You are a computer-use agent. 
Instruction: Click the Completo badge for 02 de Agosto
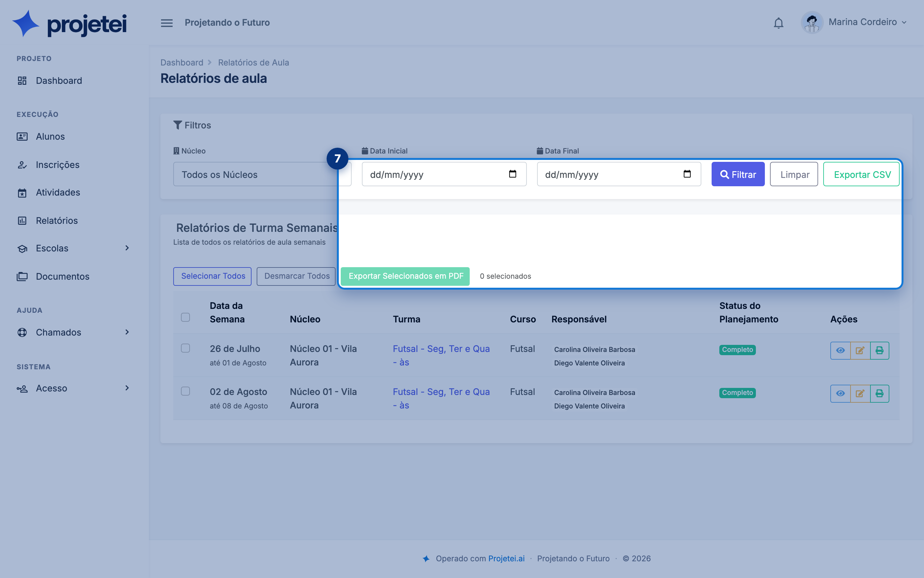click(x=737, y=393)
